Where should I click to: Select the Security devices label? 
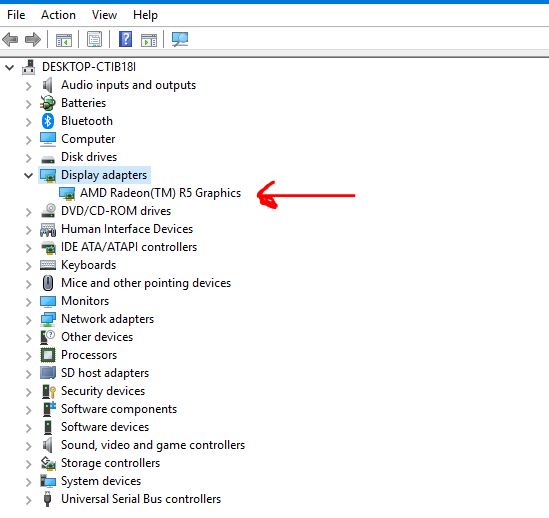click(103, 391)
